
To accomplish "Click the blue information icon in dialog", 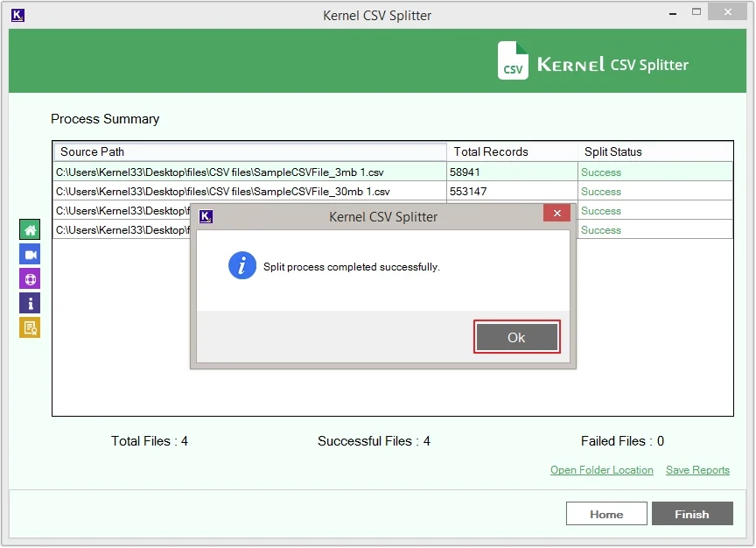I will [241, 266].
